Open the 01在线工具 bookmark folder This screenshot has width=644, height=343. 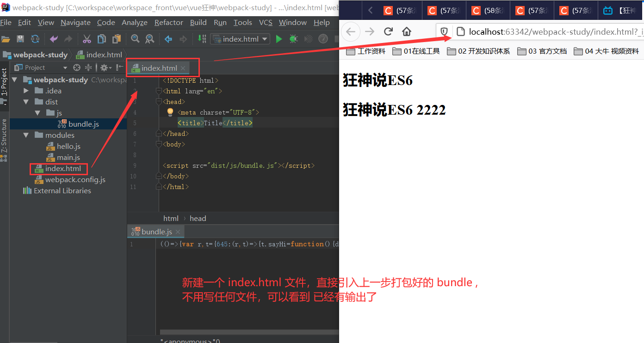pos(416,51)
